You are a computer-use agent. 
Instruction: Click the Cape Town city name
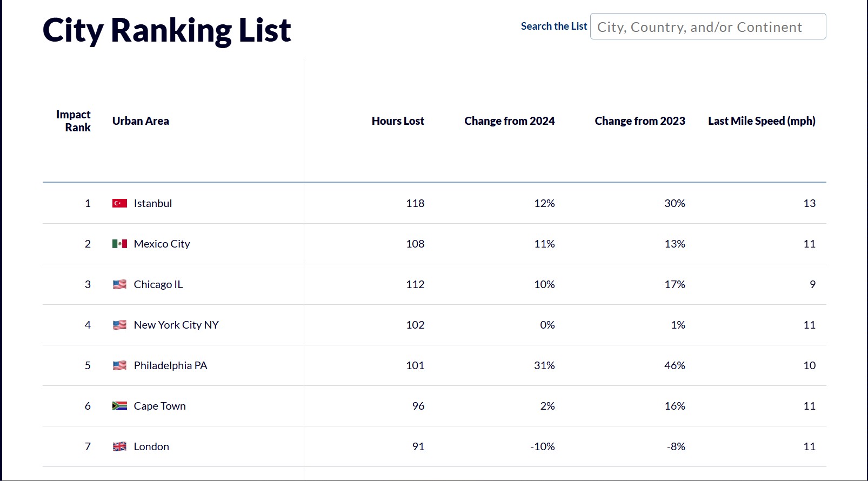[x=160, y=406]
